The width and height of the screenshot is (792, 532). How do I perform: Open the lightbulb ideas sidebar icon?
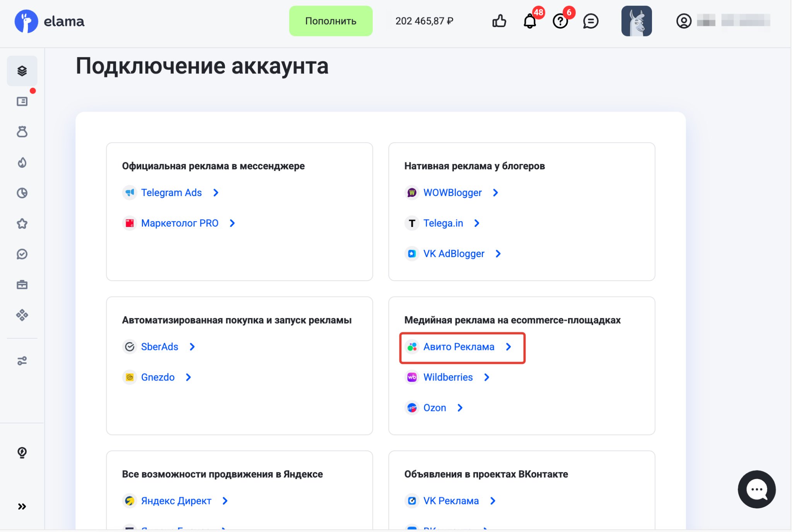pos(22,452)
